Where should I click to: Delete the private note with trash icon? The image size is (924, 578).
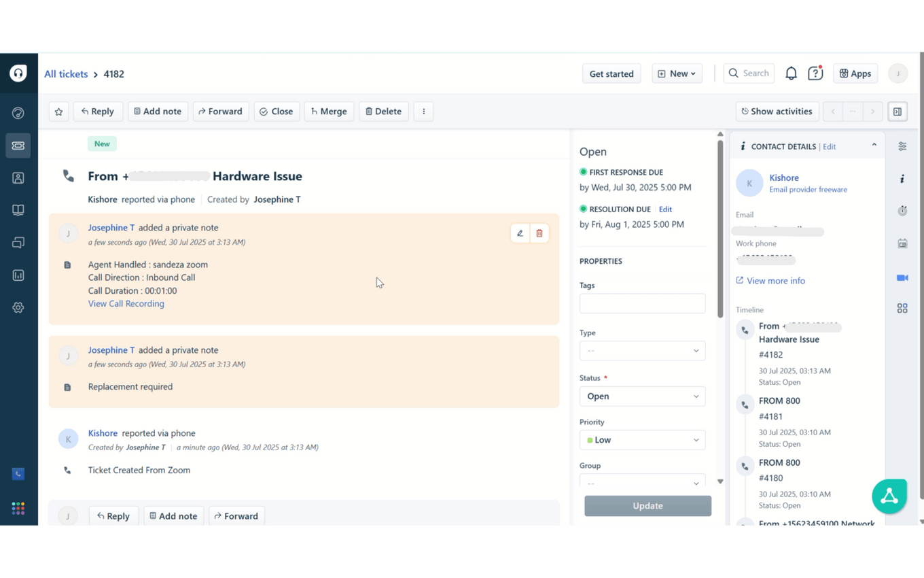click(539, 233)
